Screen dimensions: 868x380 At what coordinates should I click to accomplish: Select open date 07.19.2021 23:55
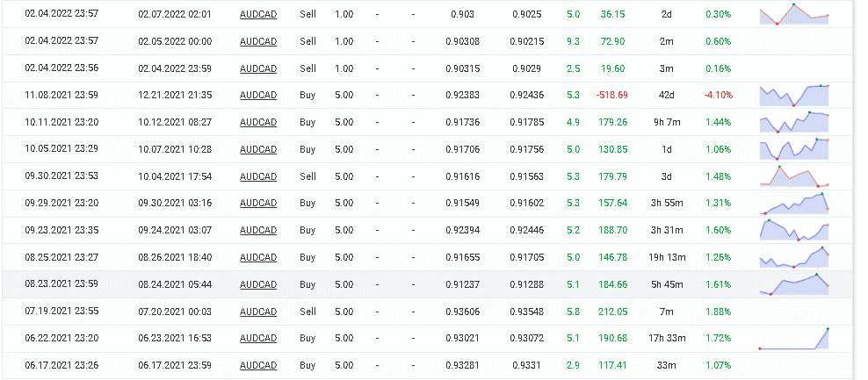click(62, 312)
